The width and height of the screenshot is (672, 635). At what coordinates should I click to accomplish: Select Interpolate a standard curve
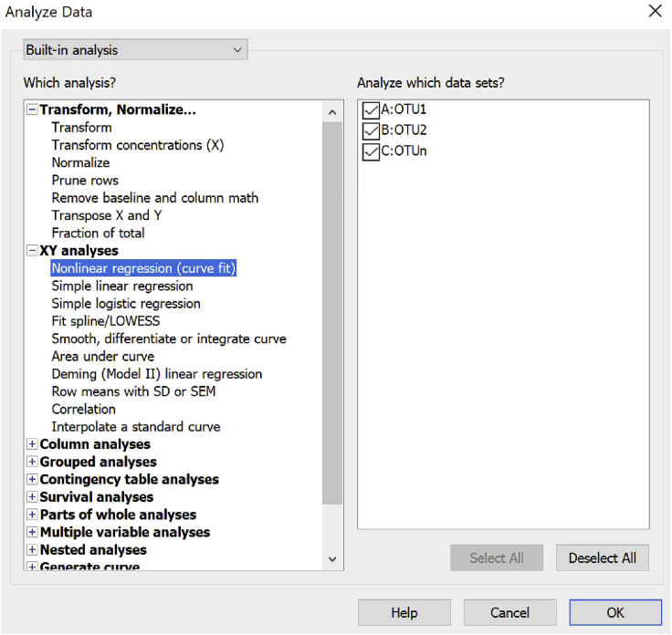tap(136, 427)
